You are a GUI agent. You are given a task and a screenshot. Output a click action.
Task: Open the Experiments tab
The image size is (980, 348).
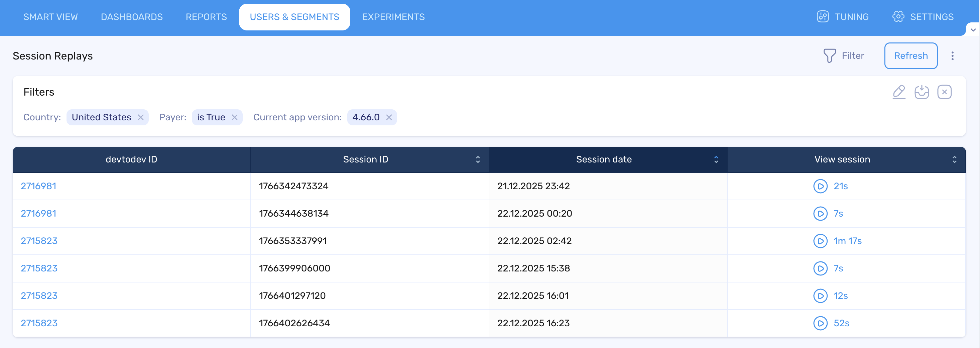pos(393,17)
